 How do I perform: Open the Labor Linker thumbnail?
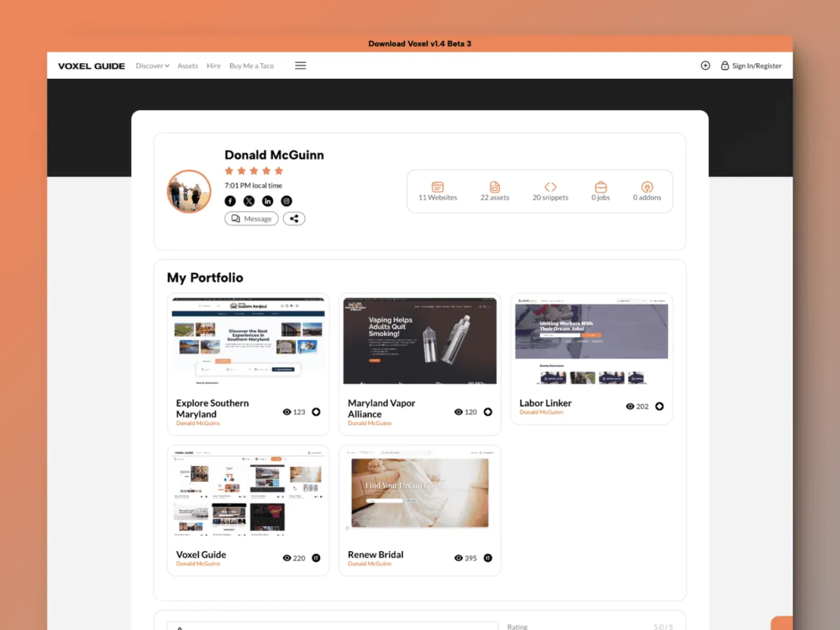pyautogui.click(x=591, y=341)
